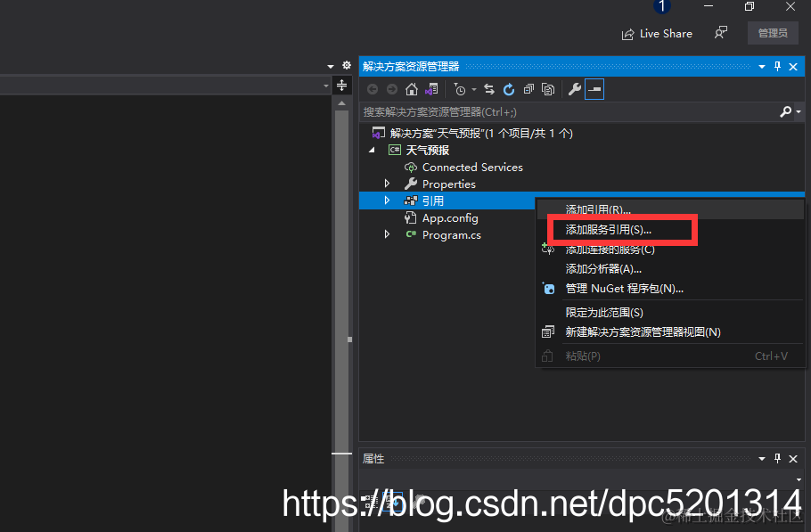Open the pending changes filter clock icon
The height and width of the screenshot is (532, 811).
pyautogui.click(x=460, y=89)
